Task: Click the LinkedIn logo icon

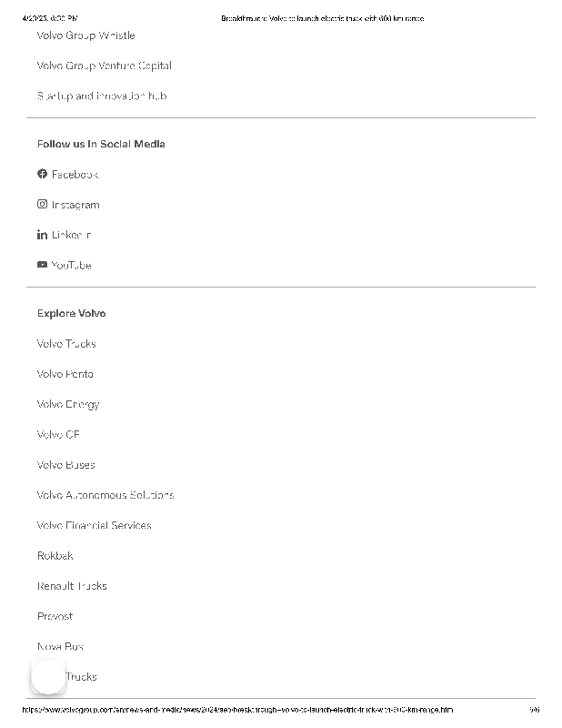Action: (42, 235)
